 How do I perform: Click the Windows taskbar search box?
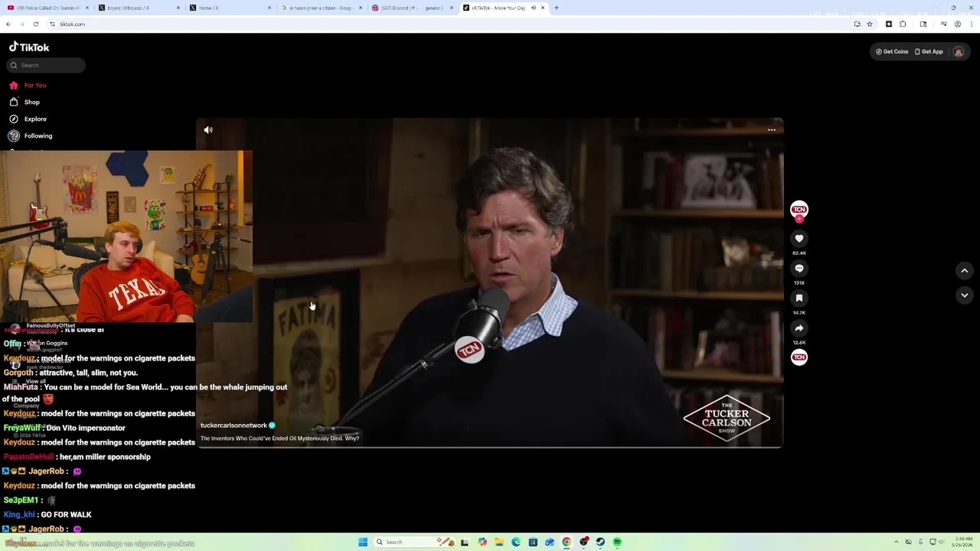tap(413, 542)
